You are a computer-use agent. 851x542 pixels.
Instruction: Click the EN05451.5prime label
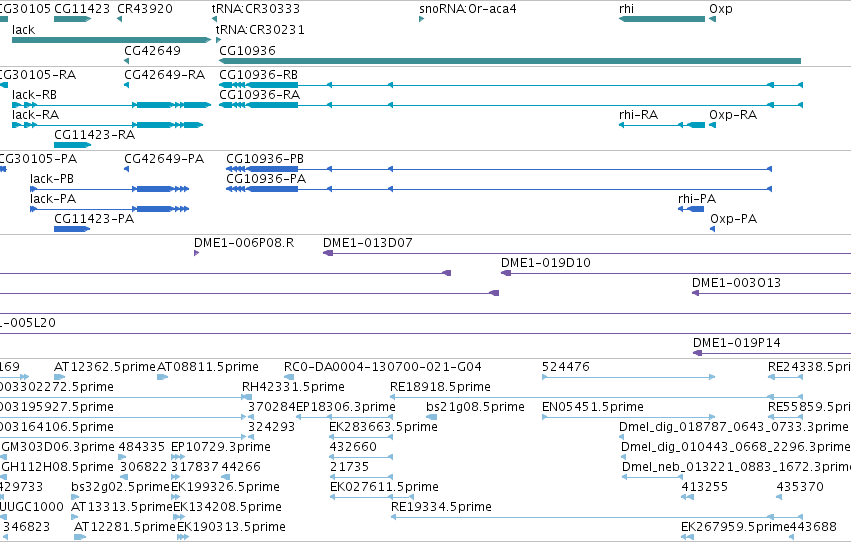tap(593, 407)
